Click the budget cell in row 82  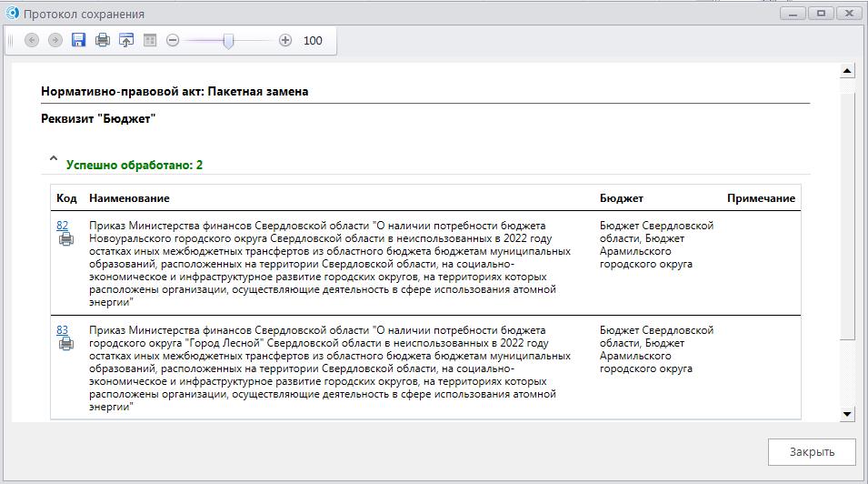tap(656, 245)
